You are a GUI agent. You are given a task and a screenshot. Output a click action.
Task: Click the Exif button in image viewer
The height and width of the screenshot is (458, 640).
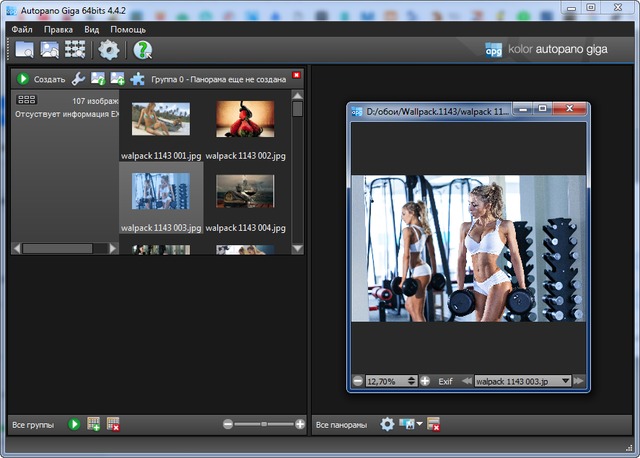point(445,381)
